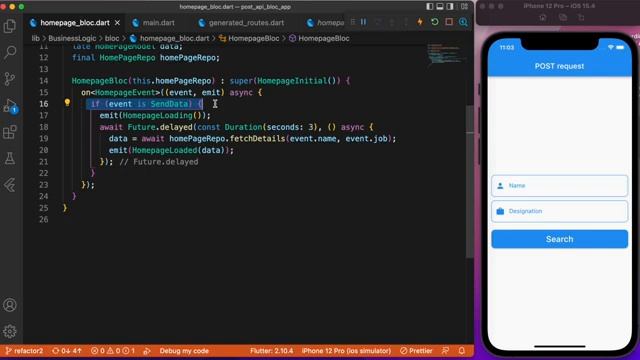Close the homepage_bloc.dart tab
The height and width of the screenshot is (360, 640).
click(x=118, y=23)
